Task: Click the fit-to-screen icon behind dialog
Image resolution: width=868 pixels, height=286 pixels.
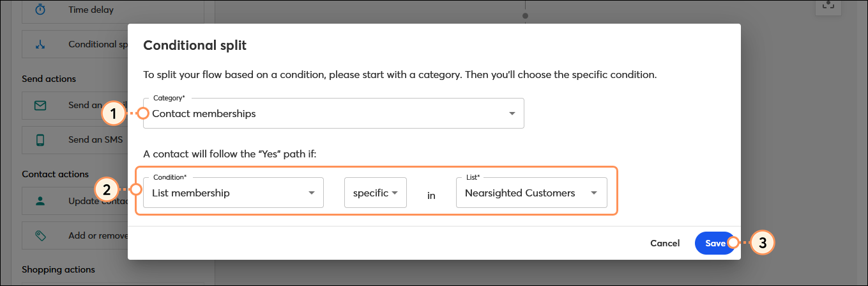Action: coord(828,5)
